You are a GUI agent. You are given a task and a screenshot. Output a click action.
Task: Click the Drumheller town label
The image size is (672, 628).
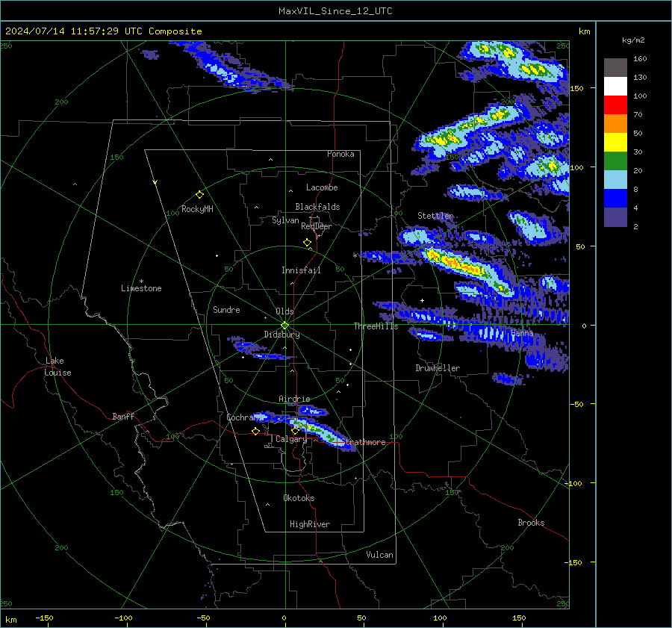coord(438,368)
